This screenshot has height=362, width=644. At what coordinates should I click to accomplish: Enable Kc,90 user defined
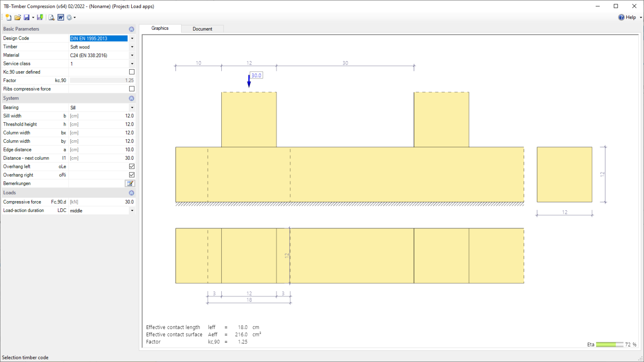coord(131,72)
